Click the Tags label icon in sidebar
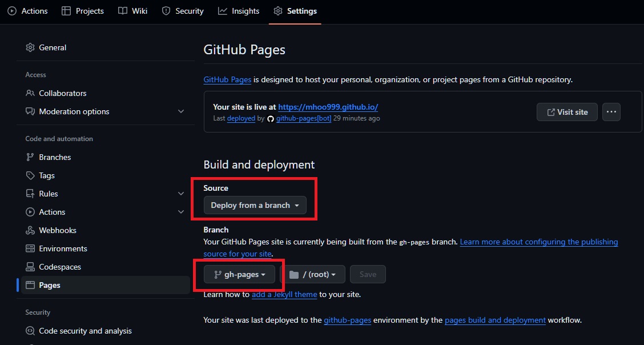The width and height of the screenshot is (644, 345). (30, 175)
